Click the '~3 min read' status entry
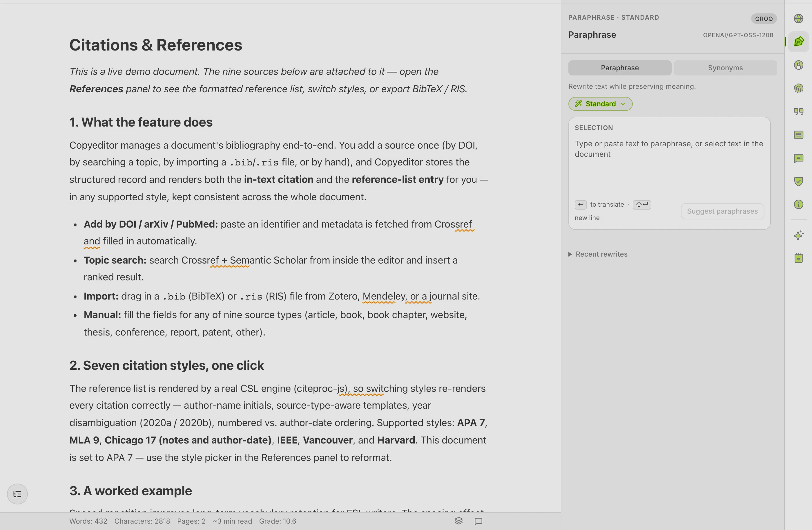 (232, 521)
